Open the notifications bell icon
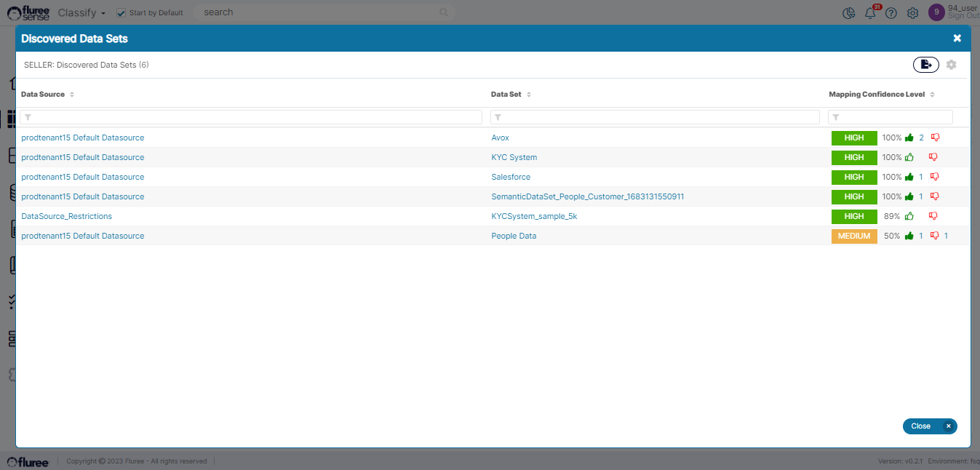This screenshot has width=980, height=470. coord(869,13)
